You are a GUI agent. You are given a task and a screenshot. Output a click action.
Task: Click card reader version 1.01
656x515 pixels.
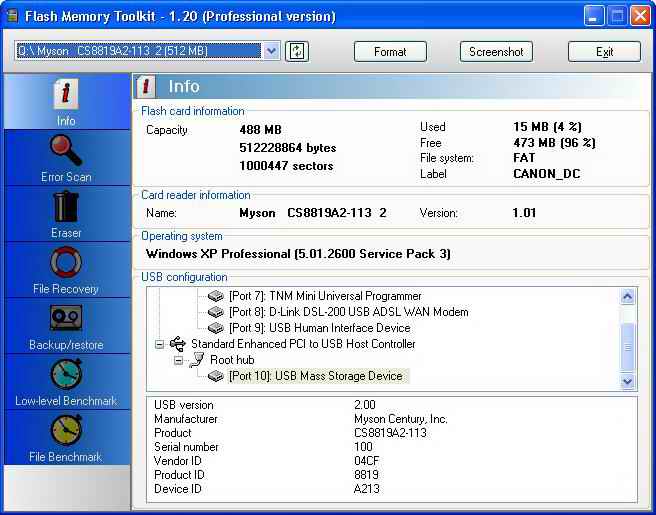(524, 213)
